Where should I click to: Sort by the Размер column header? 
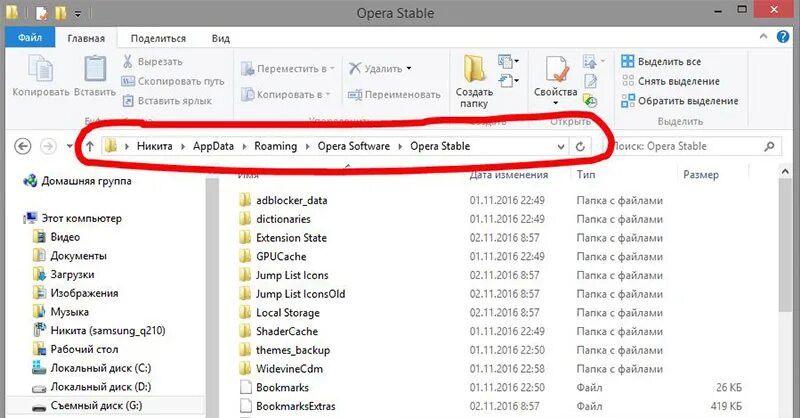pos(701,175)
